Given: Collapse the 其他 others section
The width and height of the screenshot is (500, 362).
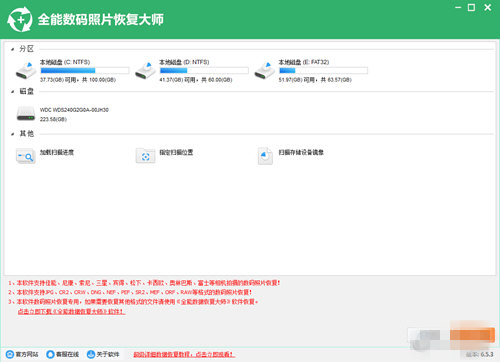Looking at the screenshot, I should 12,134.
